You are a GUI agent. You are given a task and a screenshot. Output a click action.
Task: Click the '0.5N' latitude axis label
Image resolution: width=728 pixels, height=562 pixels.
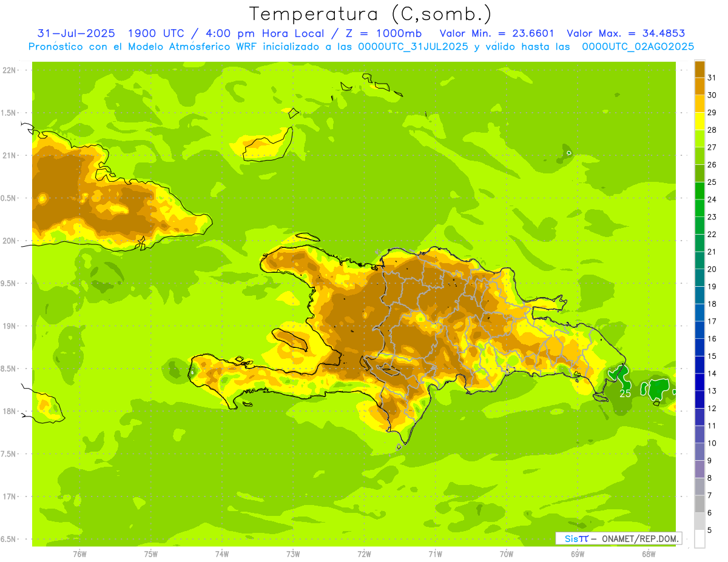point(8,198)
